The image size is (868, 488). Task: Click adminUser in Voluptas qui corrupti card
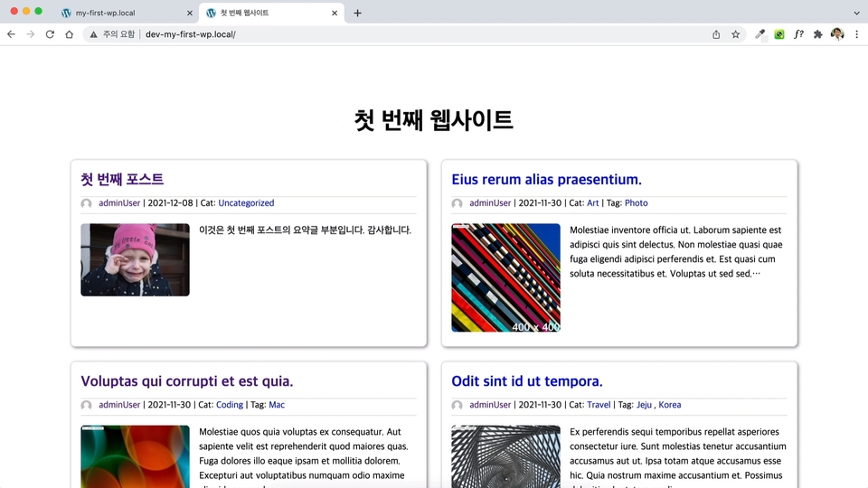coord(119,405)
